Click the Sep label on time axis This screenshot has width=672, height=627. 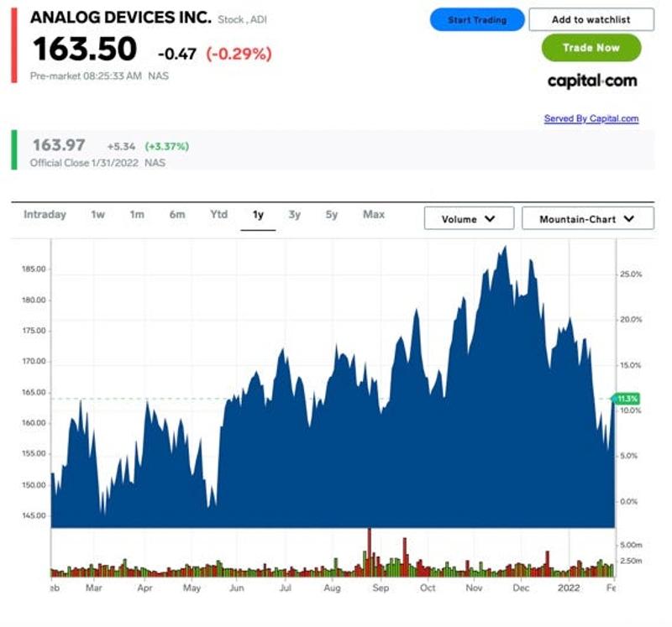(381, 588)
